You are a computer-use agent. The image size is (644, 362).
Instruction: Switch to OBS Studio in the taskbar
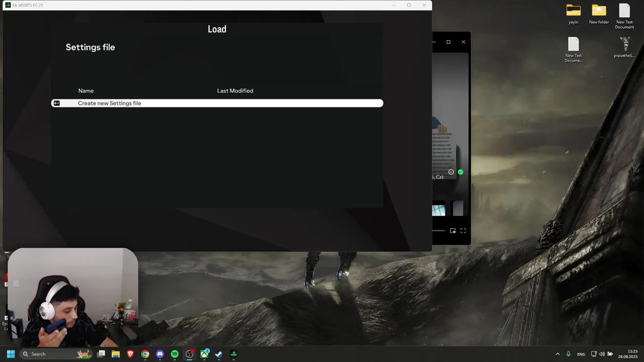pyautogui.click(x=190, y=354)
